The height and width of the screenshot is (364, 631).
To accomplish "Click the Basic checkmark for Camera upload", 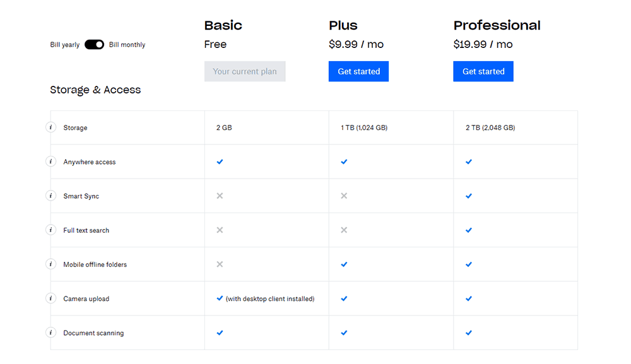I will point(220,298).
